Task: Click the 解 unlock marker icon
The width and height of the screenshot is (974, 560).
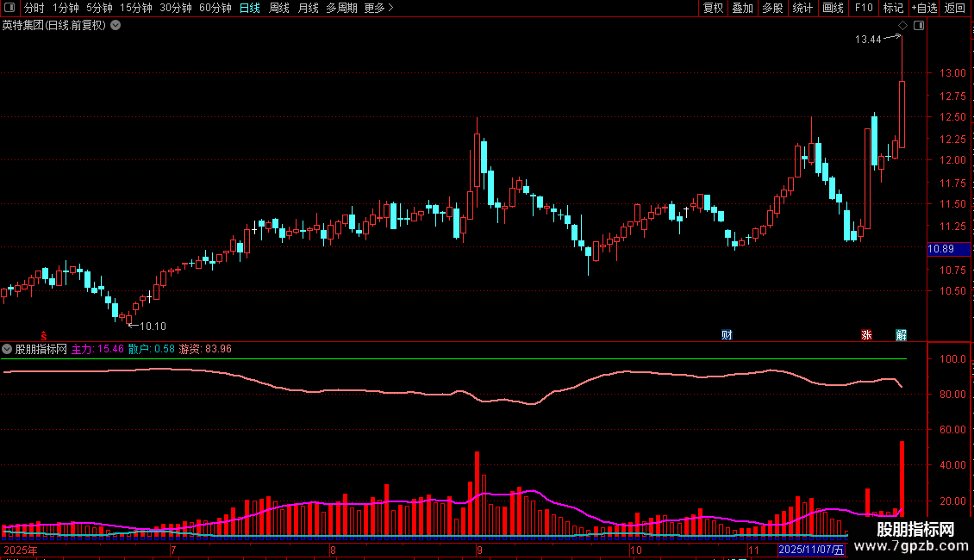Action: [x=902, y=335]
